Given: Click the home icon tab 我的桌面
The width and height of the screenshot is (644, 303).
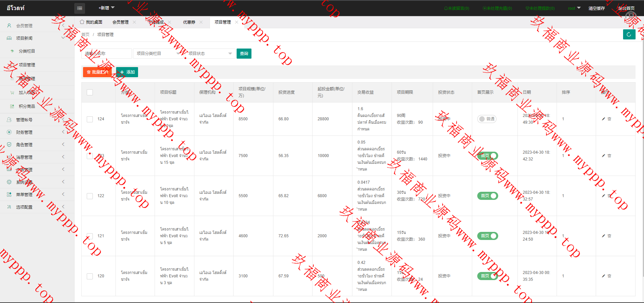Looking at the screenshot, I should (x=91, y=22).
